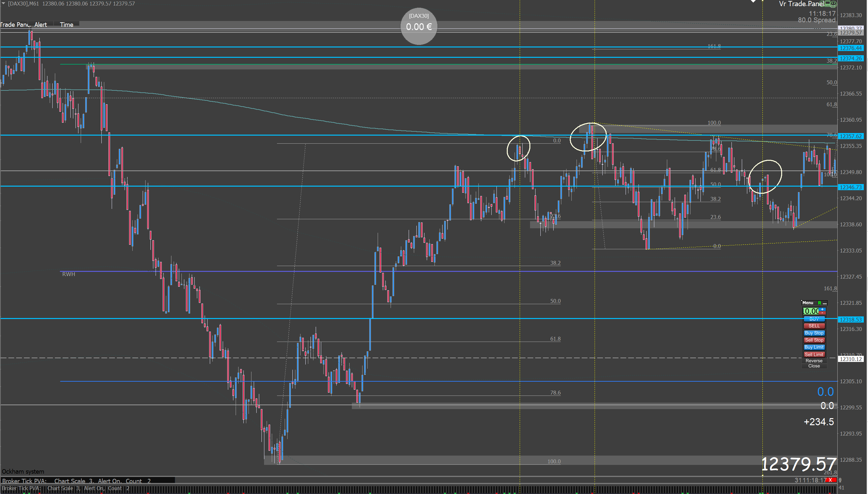Click Close in the trade menu
The width and height of the screenshot is (868, 494).
point(814,366)
